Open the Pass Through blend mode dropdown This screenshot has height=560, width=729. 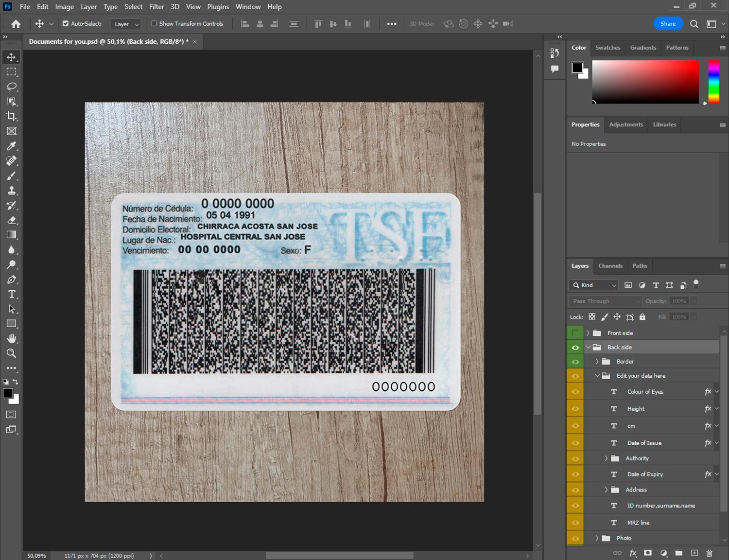coord(605,301)
